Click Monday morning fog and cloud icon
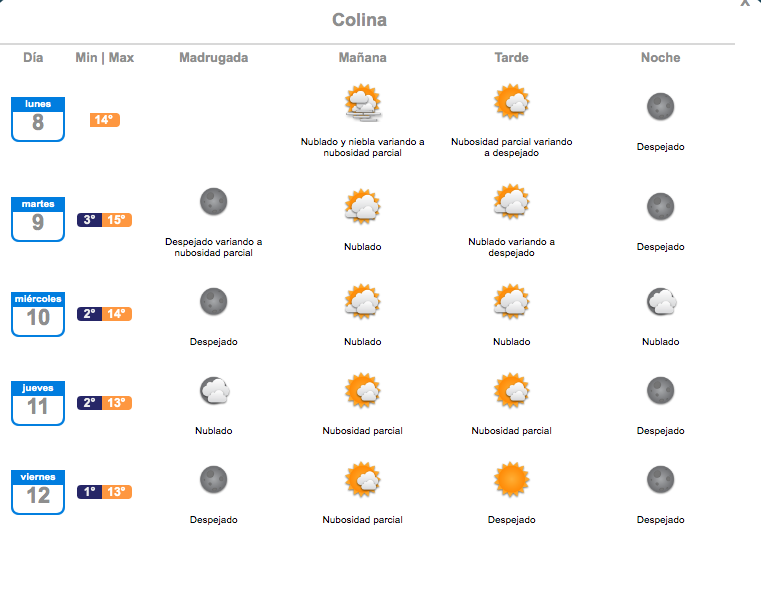Screen dimensions: 761x590 pos(363,102)
